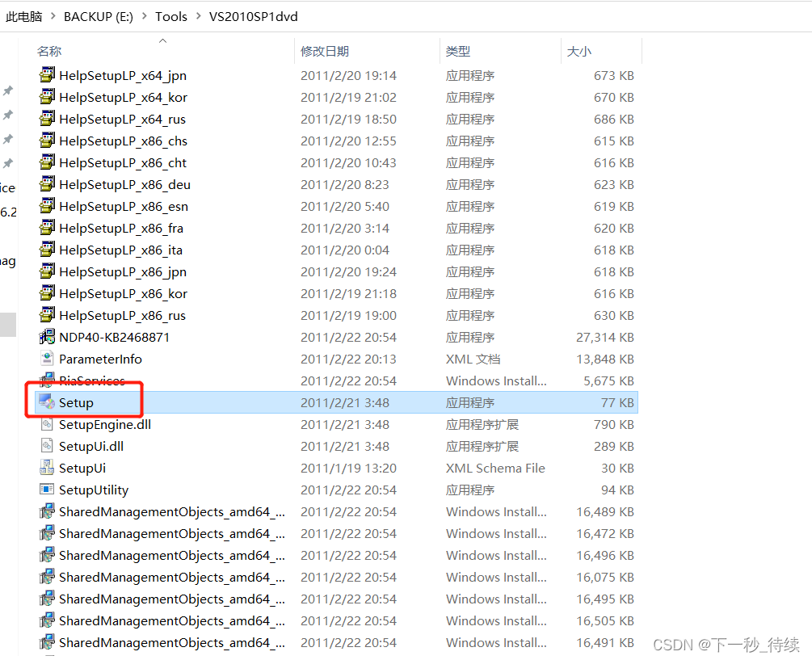Expand the chevron after 此电脑 in breadcrumb

coord(53,17)
